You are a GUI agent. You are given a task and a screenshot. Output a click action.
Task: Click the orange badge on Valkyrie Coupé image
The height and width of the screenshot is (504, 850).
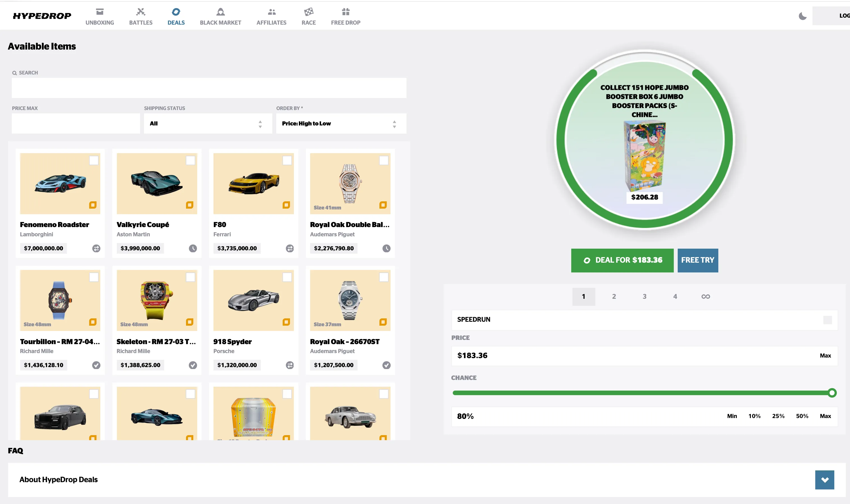pos(190,205)
